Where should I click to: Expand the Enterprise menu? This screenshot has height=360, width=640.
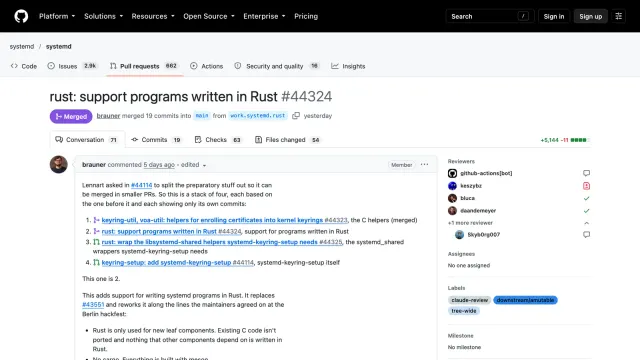[x=264, y=16]
